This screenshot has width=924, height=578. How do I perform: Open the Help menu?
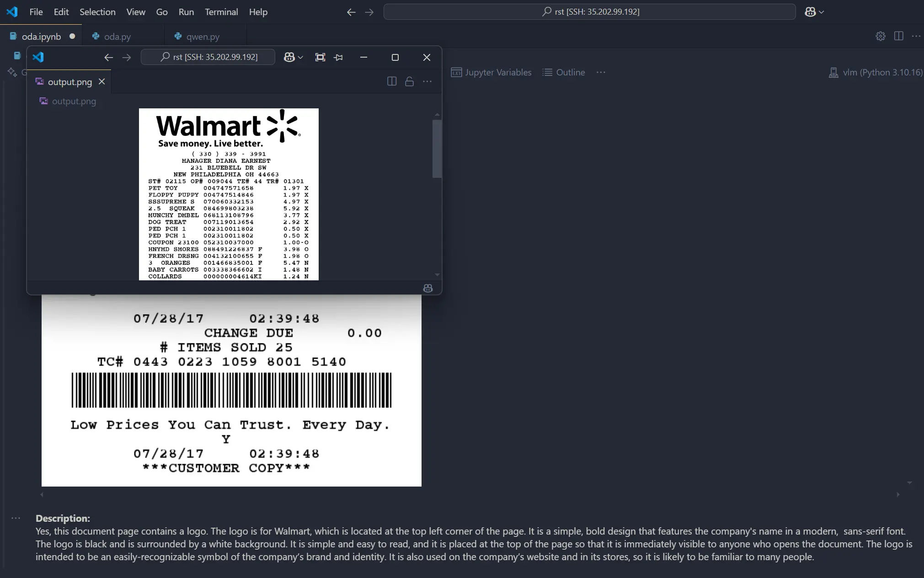[x=258, y=12]
